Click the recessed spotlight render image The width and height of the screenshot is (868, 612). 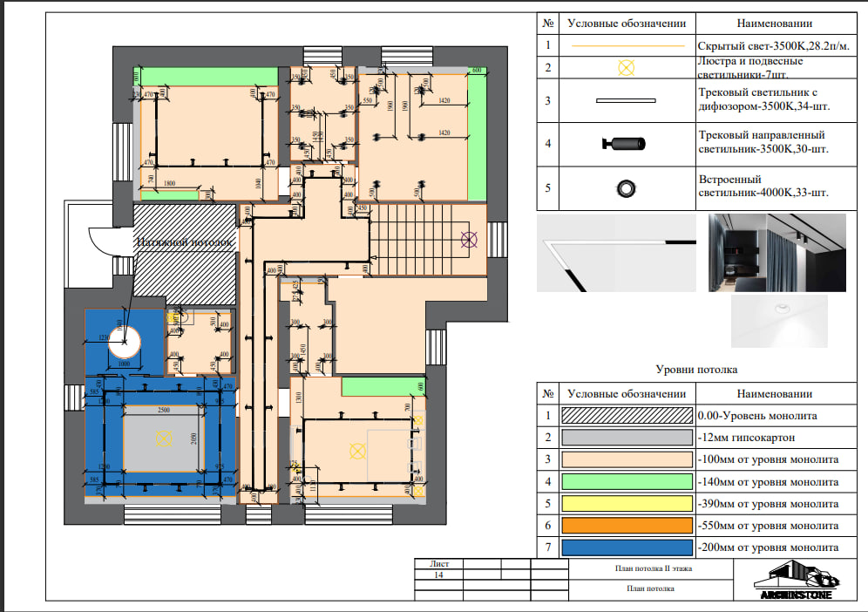pyautogui.click(x=779, y=321)
